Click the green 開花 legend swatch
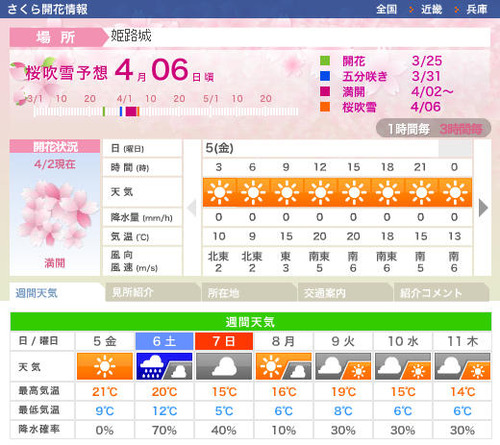This screenshot has width=500, height=445. tap(325, 61)
